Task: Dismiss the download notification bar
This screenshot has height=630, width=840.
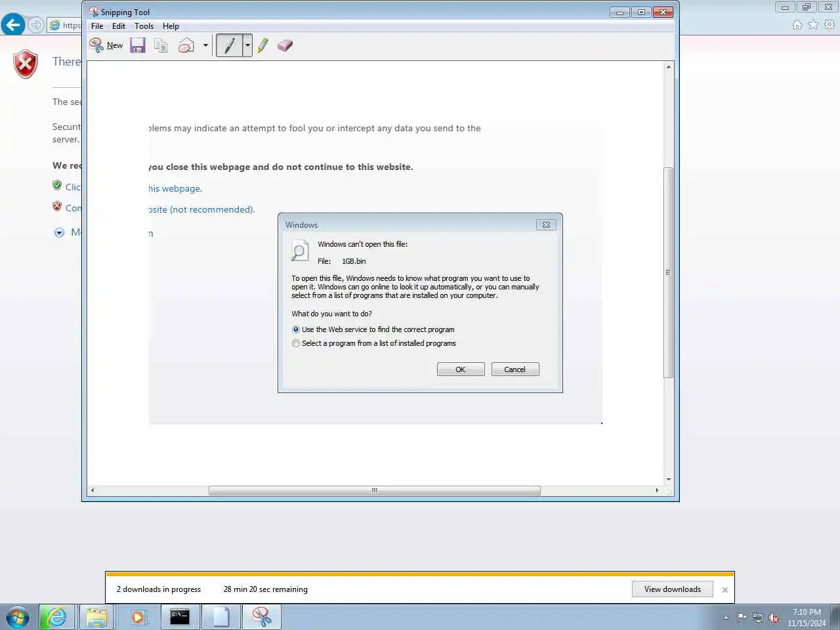Action: pyautogui.click(x=725, y=590)
